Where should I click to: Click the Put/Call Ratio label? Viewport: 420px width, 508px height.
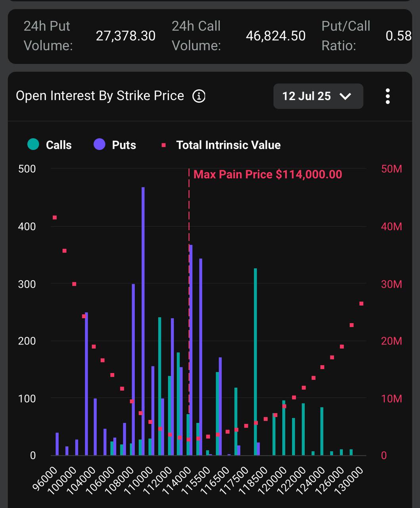[x=346, y=36]
